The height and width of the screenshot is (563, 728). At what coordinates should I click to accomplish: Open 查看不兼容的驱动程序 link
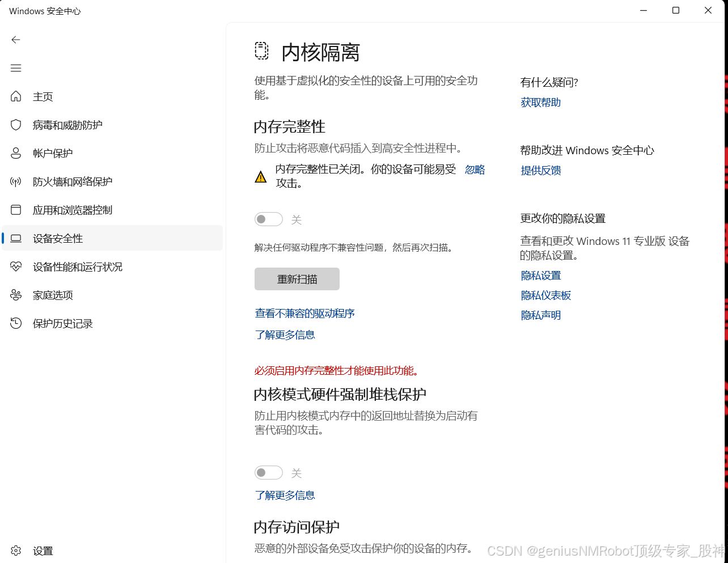pyautogui.click(x=305, y=313)
